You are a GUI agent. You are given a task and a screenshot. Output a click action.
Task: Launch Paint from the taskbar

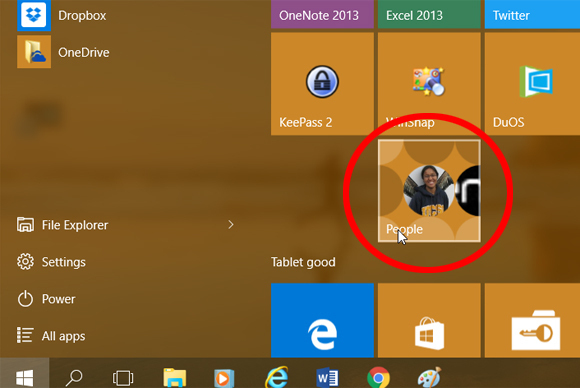(x=429, y=378)
